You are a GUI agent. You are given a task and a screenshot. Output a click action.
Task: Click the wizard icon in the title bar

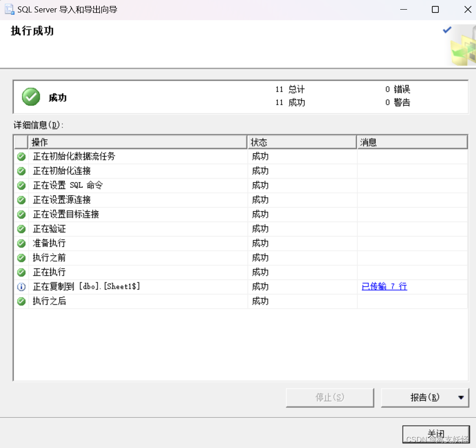tap(9, 9)
